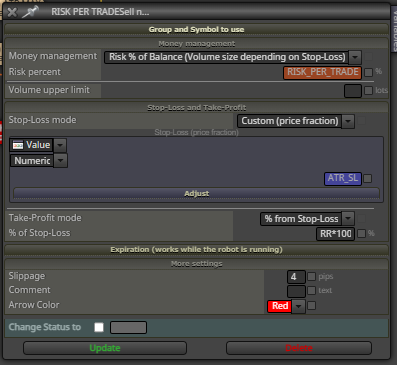Viewport: 397px width, 365px height.
Task: Collapse the Stop-Loss and Take-Profit section
Action: pyautogui.click(x=196, y=107)
